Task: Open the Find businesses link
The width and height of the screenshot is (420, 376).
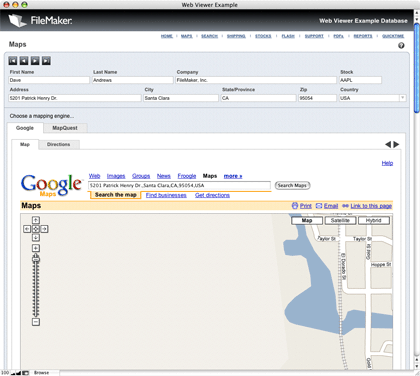Action: point(166,195)
